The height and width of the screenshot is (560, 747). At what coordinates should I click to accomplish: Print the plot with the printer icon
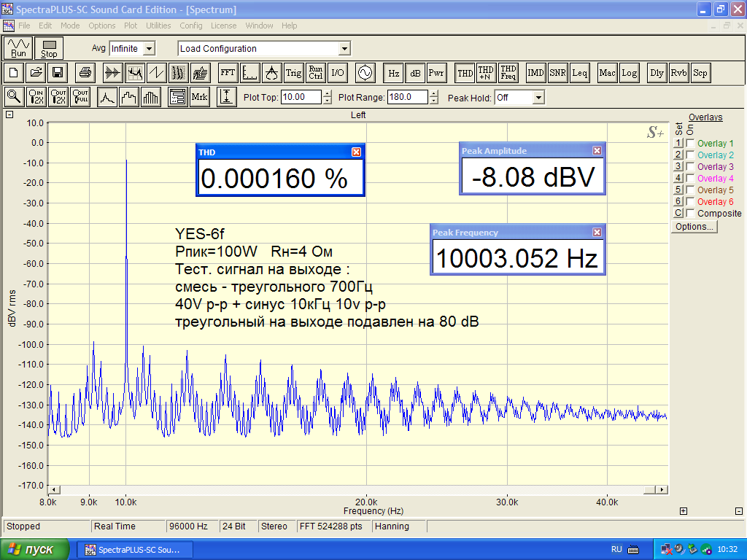click(x=85, y=73)
